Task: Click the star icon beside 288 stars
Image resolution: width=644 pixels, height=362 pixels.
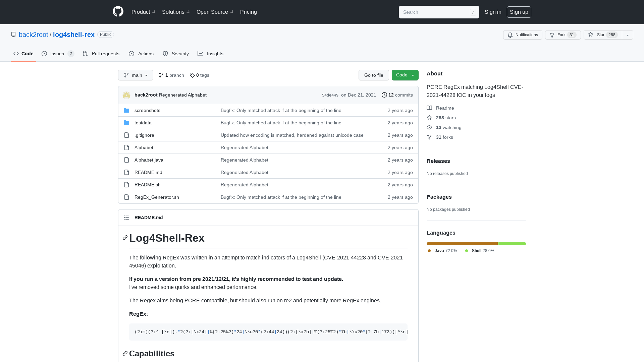Action: pos(429,118)
